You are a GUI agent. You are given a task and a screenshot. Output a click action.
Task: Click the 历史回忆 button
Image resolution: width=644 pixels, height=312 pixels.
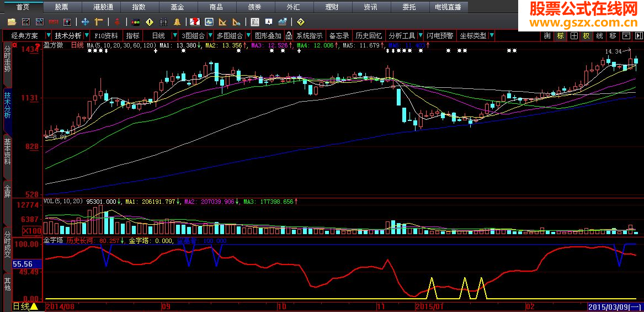(368, 35)
